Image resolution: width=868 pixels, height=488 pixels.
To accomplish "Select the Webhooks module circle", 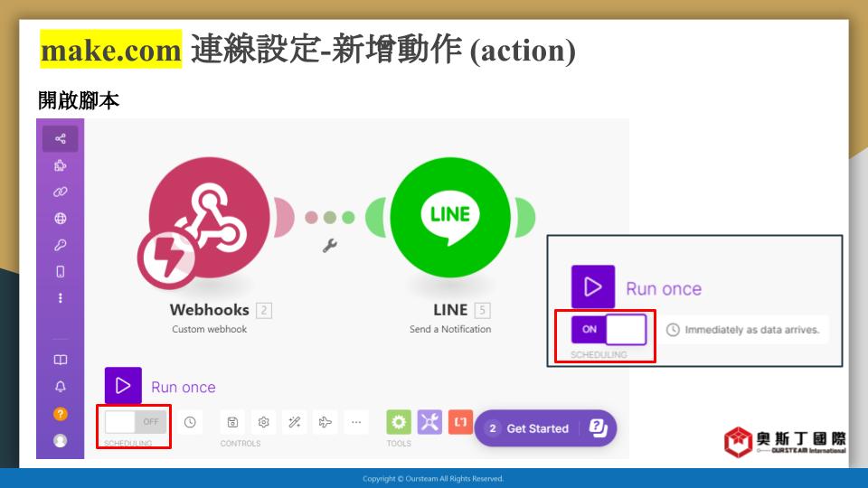I will tap(209, 218).
